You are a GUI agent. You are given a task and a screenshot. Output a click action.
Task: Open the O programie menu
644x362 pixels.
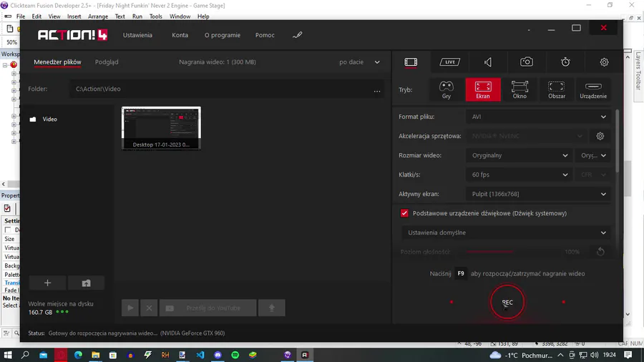click(x=223, y=35)
